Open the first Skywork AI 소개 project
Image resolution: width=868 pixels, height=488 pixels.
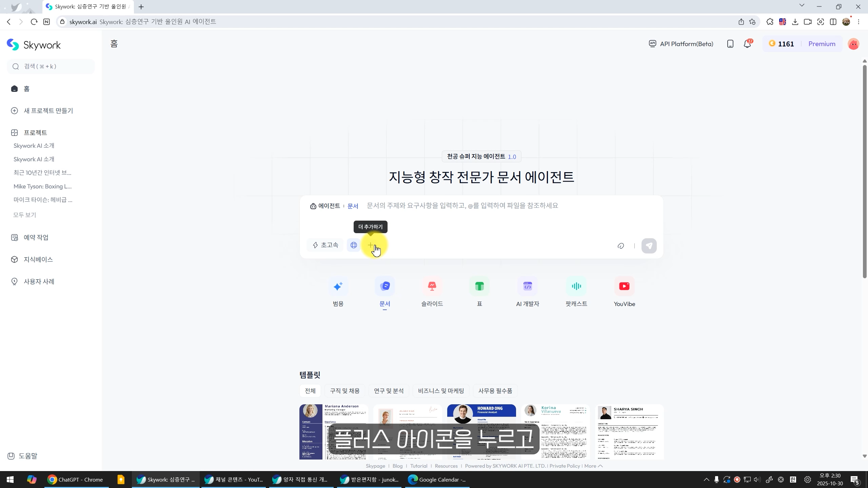click(x=34, y=146)
